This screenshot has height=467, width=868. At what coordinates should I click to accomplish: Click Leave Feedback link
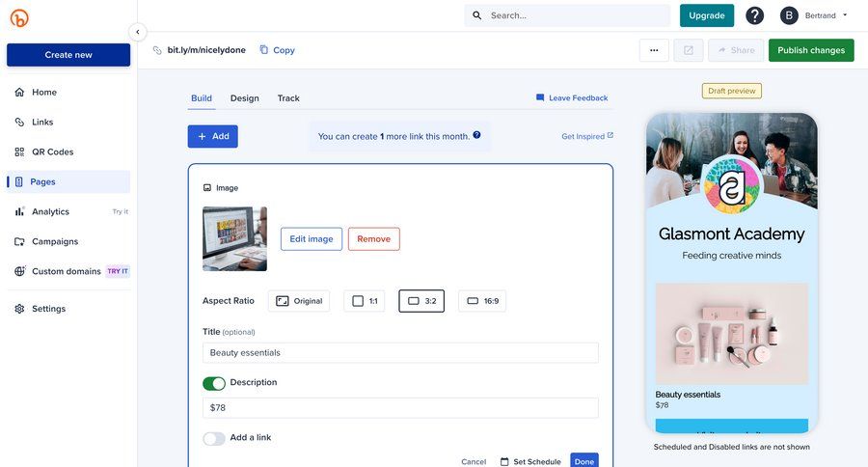pyautogui.click(x=572, y=97)
